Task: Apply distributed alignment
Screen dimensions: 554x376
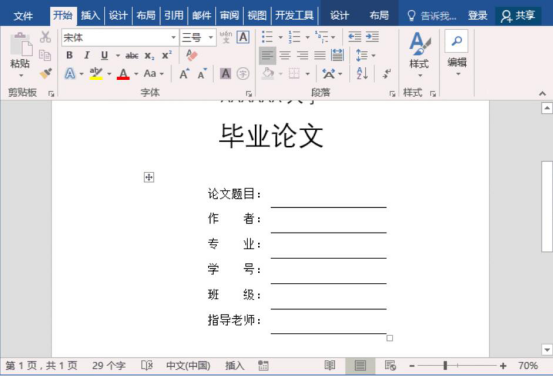Action: point(337,55)
